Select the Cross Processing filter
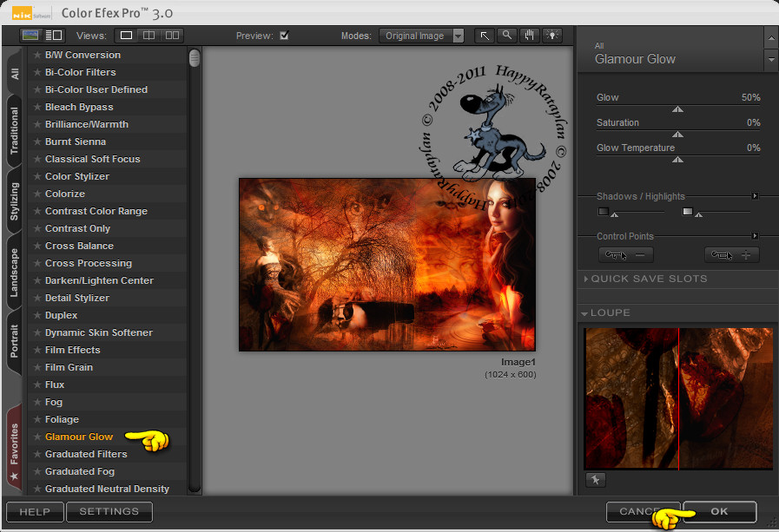Screen dimensions: 779x532 click(107, 263)
